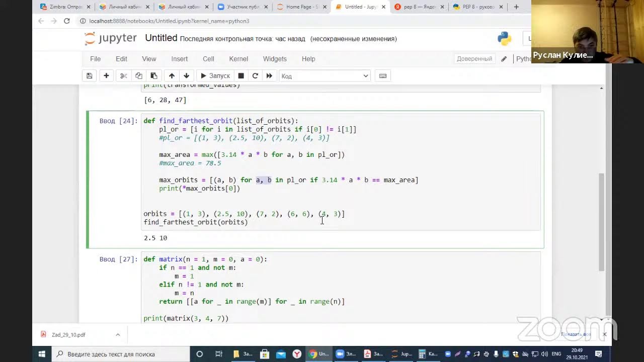Open downloaded file Zad_29_10.pdf
The width and height of the screenshot is (644, 362).
[x=68, y=335]
